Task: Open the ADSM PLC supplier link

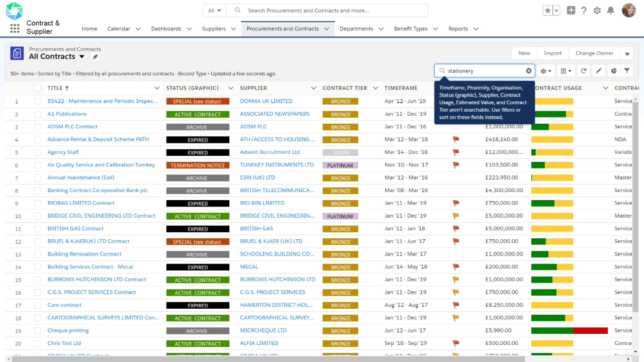Action: tap(253, 127)
